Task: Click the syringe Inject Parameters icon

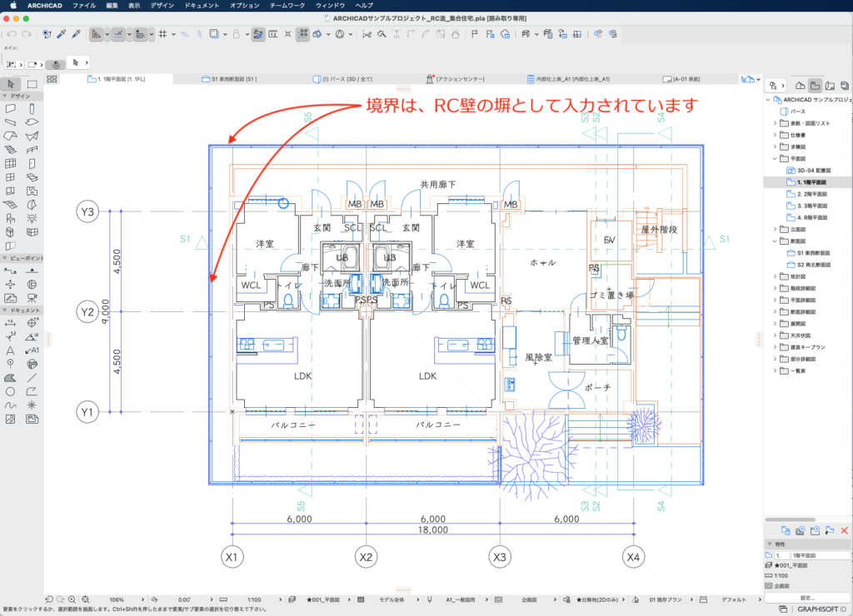Action: coord(76,34)
